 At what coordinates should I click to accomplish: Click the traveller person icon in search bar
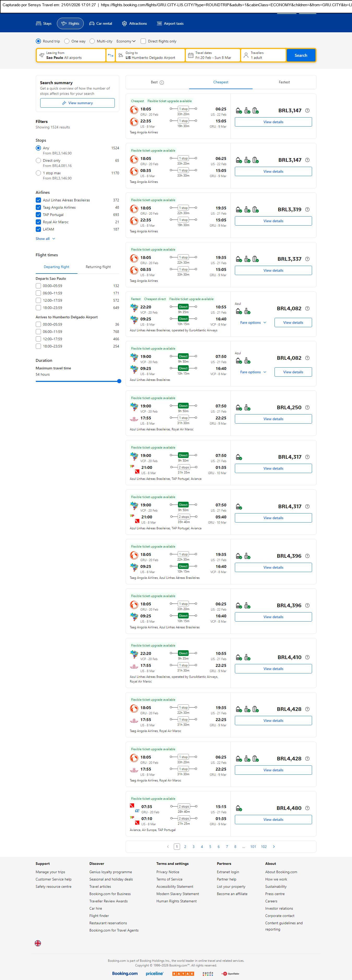click(246, 55)
